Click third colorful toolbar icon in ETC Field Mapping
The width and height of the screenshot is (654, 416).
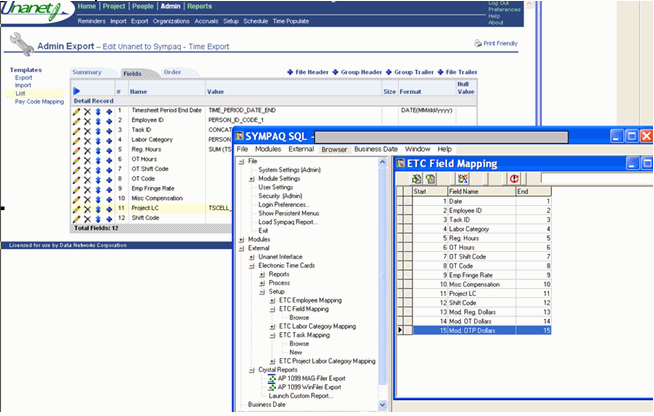click(x=463, y=179)
